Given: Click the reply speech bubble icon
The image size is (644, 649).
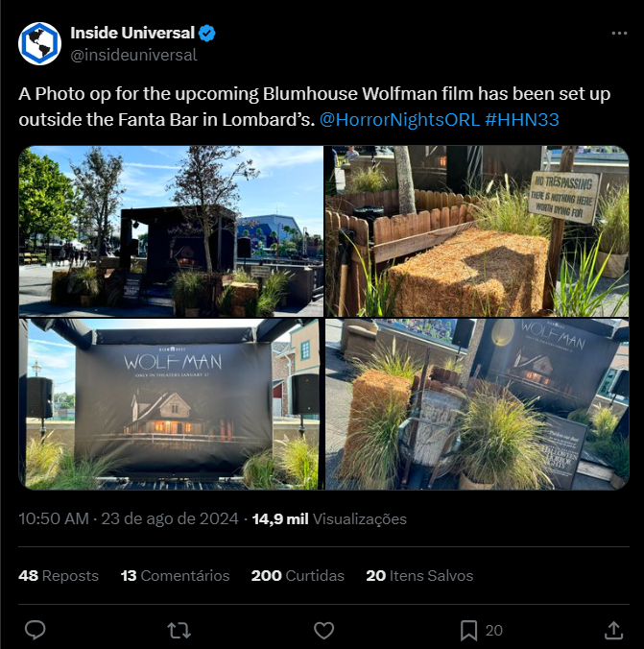Looking at the screenshot, I should click(x=36, y=630).
